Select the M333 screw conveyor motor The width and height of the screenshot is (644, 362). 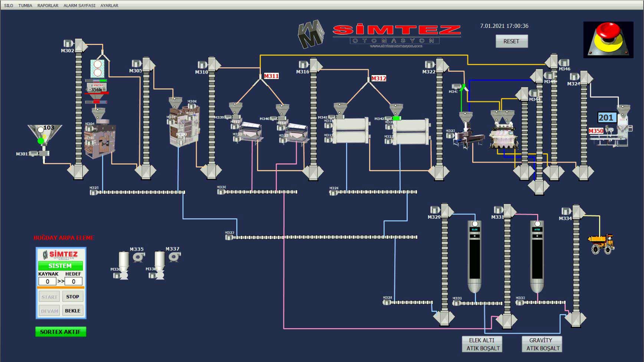pos(520,303)
